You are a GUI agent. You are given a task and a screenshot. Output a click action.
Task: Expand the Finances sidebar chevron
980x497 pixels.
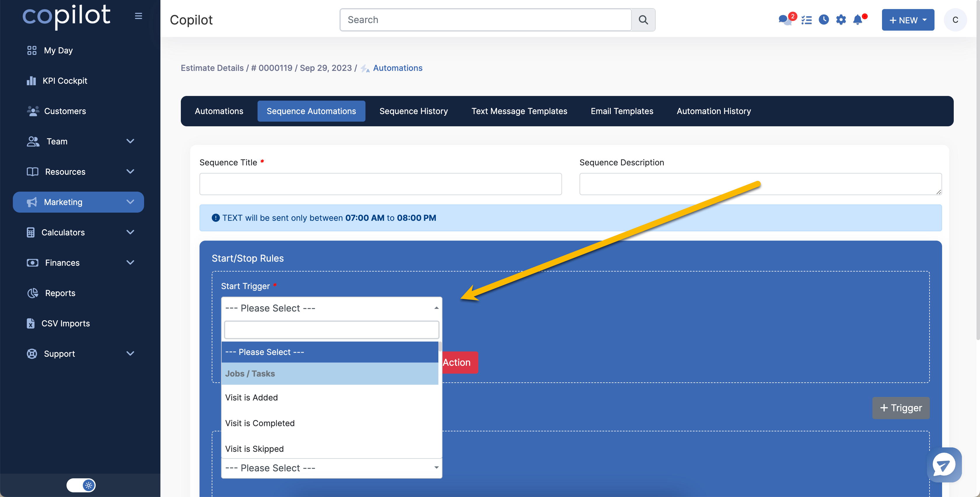pos(130,263)
